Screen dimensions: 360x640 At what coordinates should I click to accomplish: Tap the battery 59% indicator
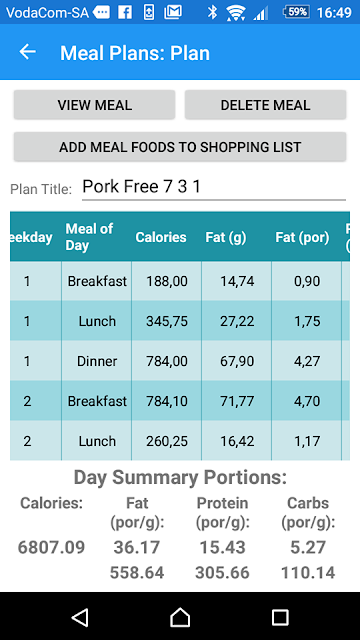coord(297,12)
